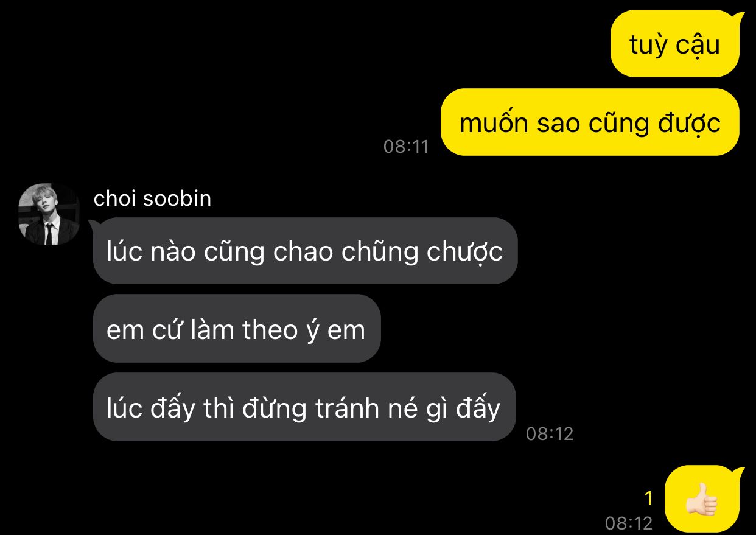756x535 pixels.
Task: Click the 08:12 timestamp beside soobin's last message
Action: point(550,433)
